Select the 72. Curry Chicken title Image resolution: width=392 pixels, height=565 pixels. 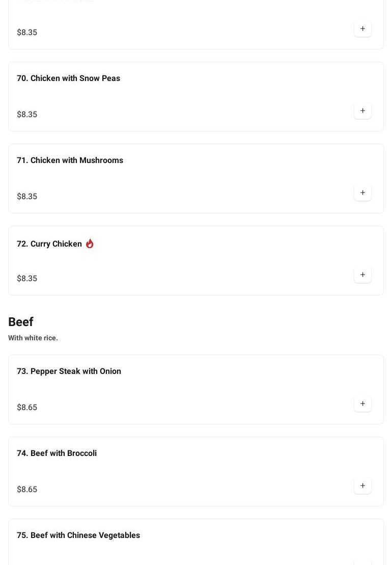point(49,244)
